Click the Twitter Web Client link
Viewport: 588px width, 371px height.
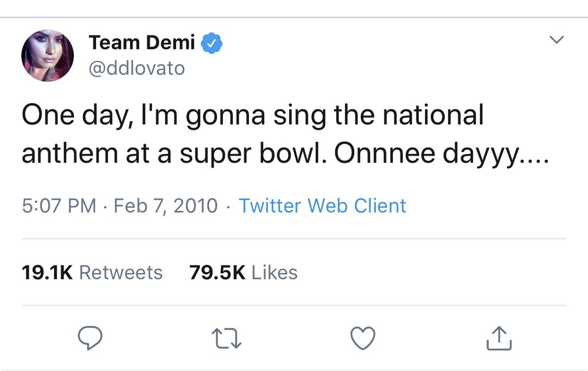(322, 205)
